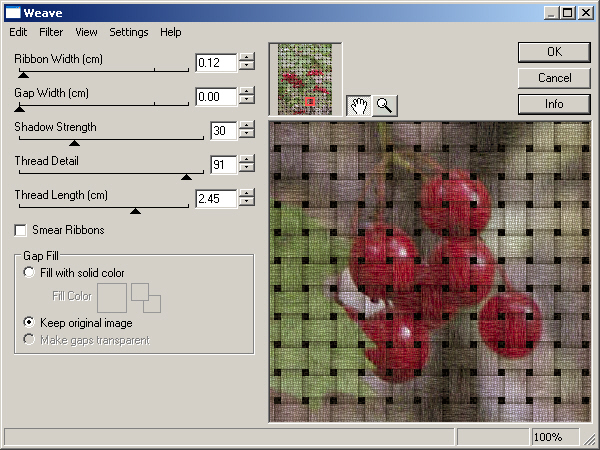Increase Thread Length with up arrow

(x=247, y=194)
